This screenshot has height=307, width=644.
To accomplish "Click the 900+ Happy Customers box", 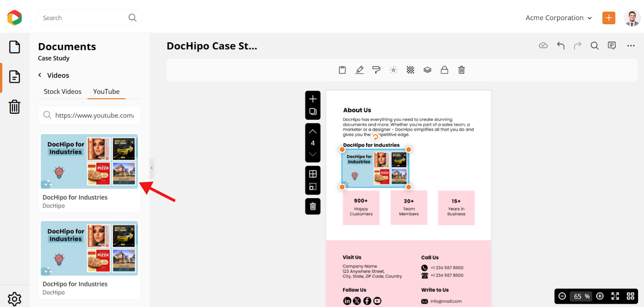I will pos(361,207).
